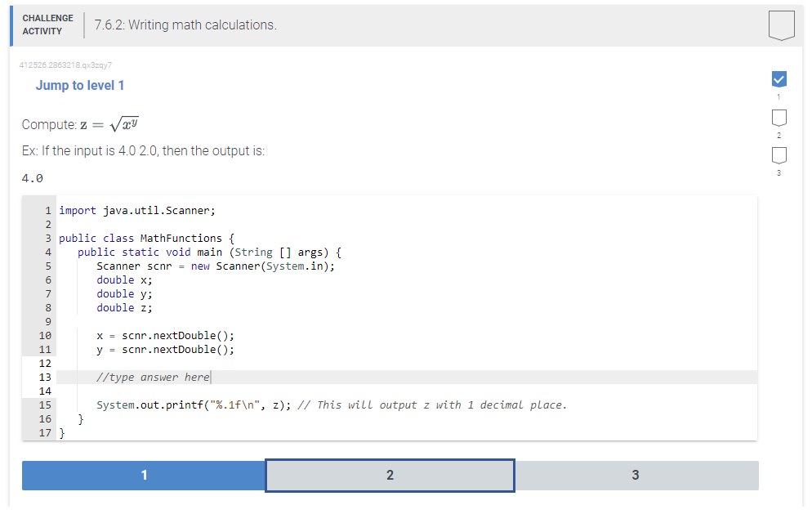Select the level 3 progress flag icon
The width and height of the screenshot is (812, 523).
click(x=779, y=154)
